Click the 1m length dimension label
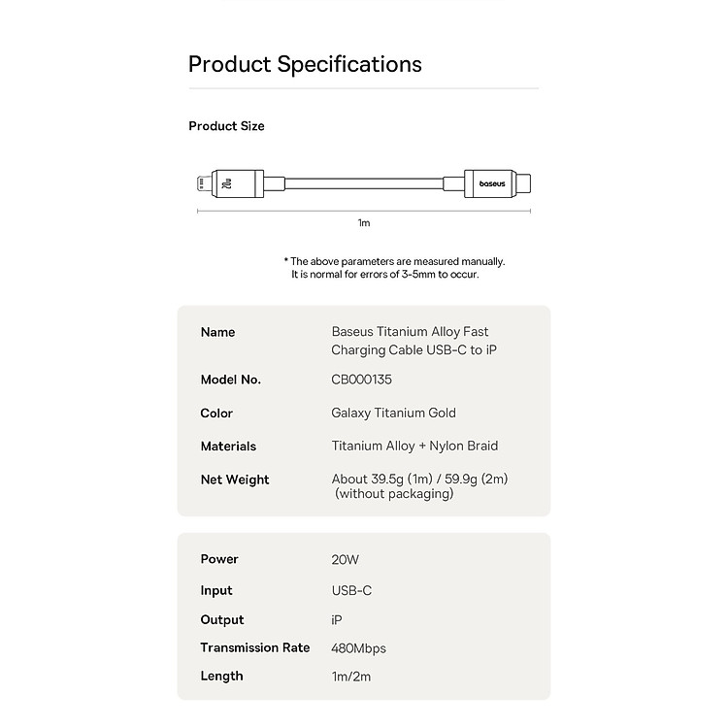Image resolution: width=728 pixels, height=728 pixels. point(364,223)
